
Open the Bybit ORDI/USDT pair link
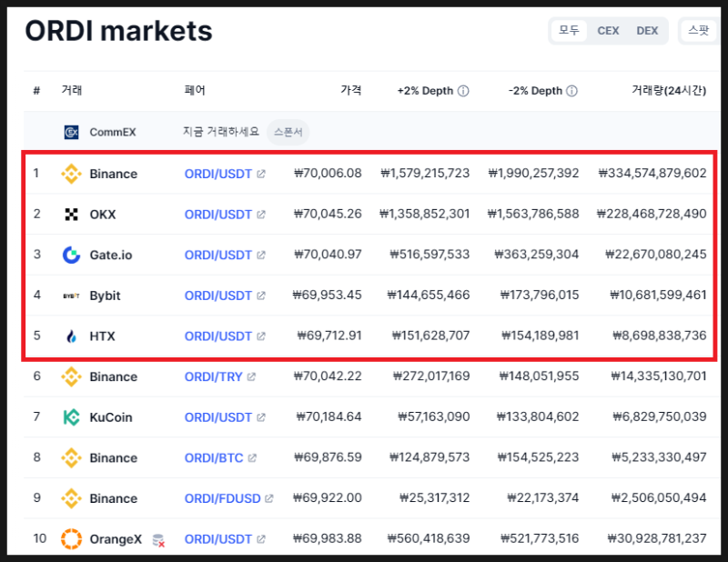tap(218, 296)
